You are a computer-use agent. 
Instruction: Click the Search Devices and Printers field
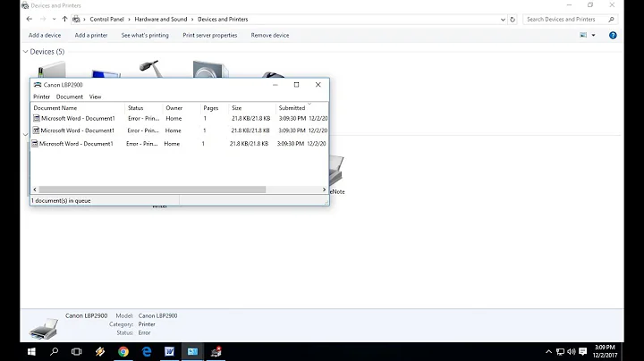[x=566, y=20]
